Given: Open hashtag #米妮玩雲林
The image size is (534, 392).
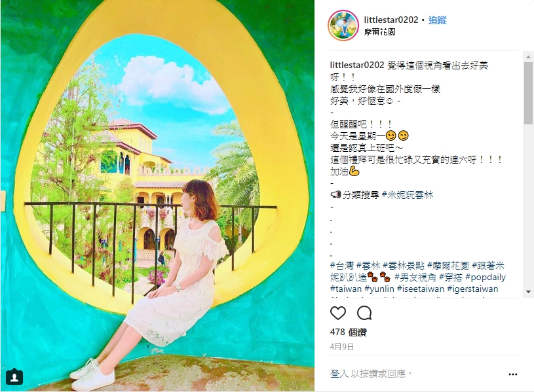Looking at the screenshot, I should 408,195.
